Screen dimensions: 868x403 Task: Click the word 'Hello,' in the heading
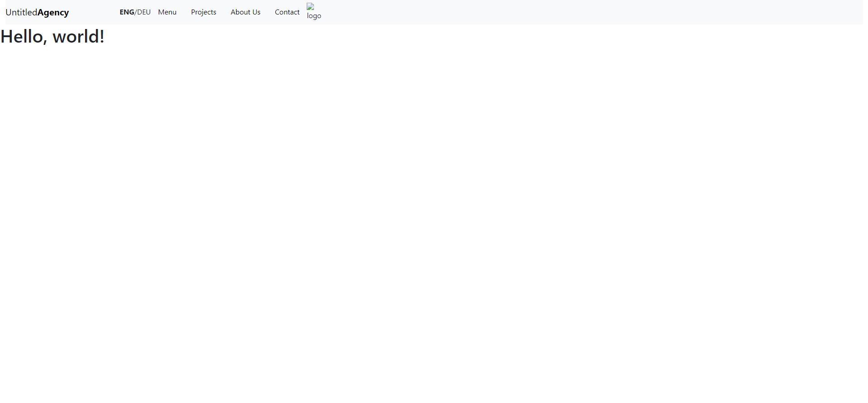[24, 37]
